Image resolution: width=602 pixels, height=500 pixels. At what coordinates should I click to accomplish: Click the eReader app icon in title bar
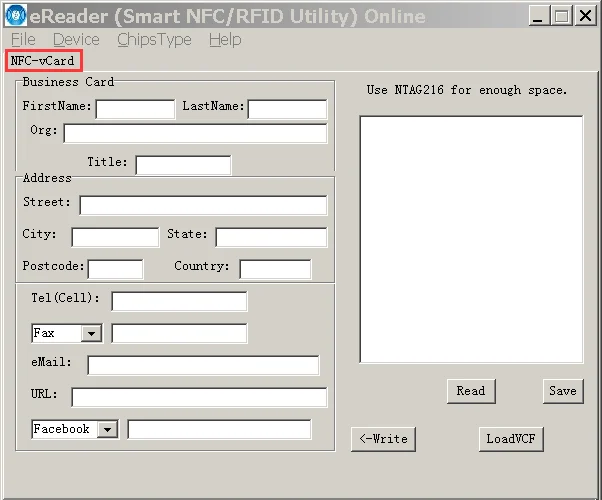click(17, 15)
